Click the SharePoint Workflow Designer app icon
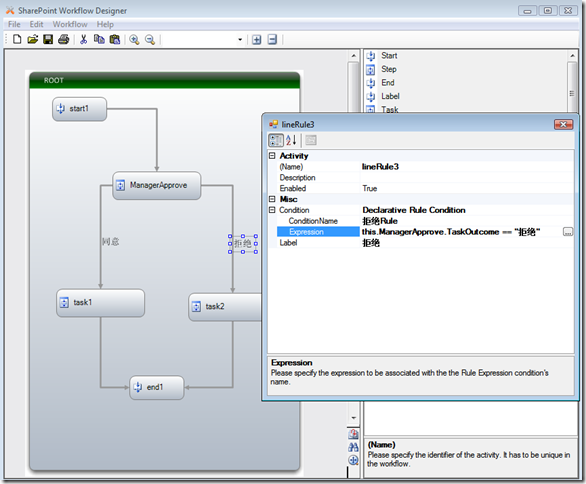The width and height of the screenshot is (586, 484). [10, 10]
